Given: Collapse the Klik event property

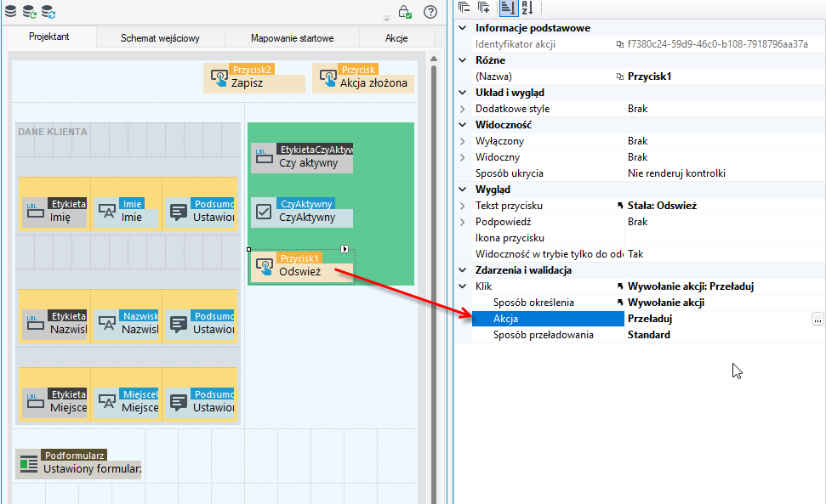Looking at the screenshot, I should [x=463, y=286].
